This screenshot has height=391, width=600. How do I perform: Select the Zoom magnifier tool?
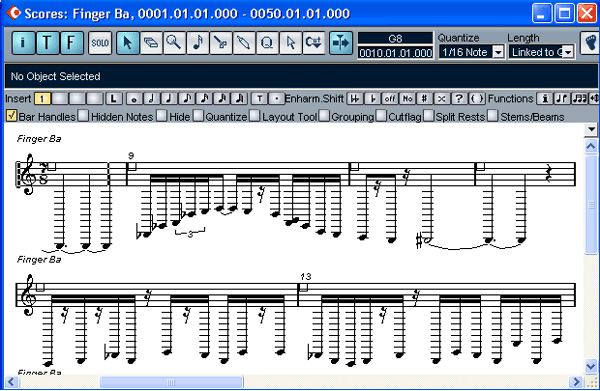tap(174, 43)
